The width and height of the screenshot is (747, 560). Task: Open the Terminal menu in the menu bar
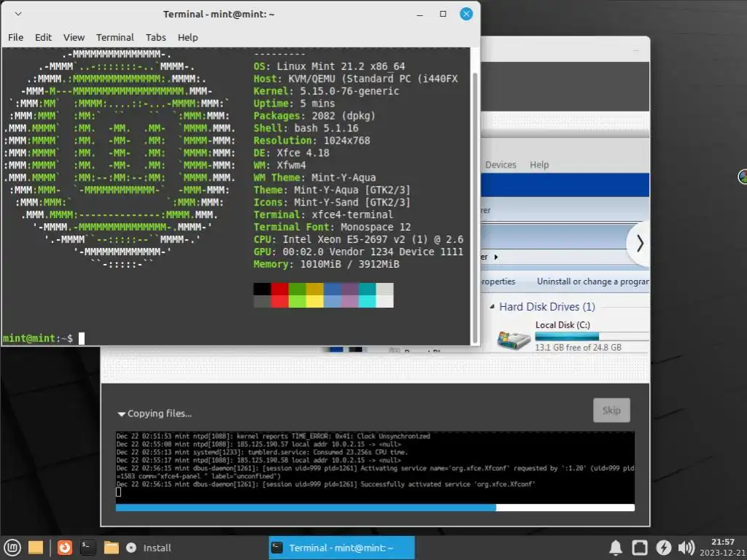coord(115,37)
